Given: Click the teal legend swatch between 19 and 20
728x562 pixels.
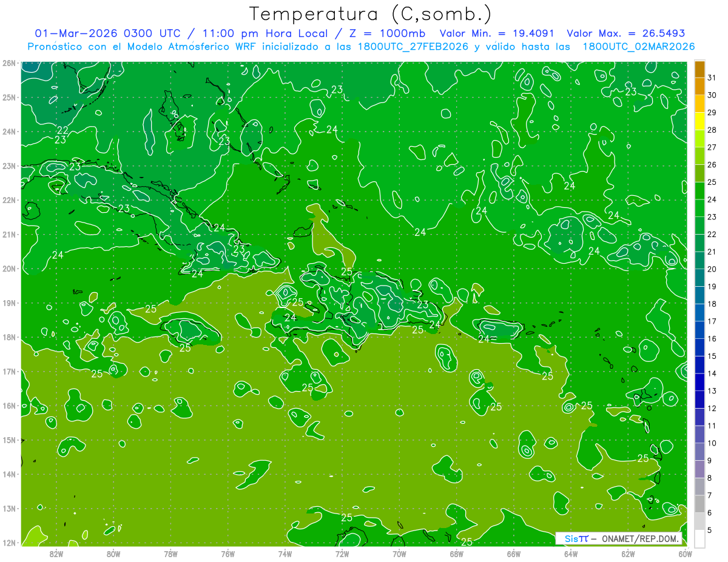Looking at the screenshot, I should click(x=699, y=278).
